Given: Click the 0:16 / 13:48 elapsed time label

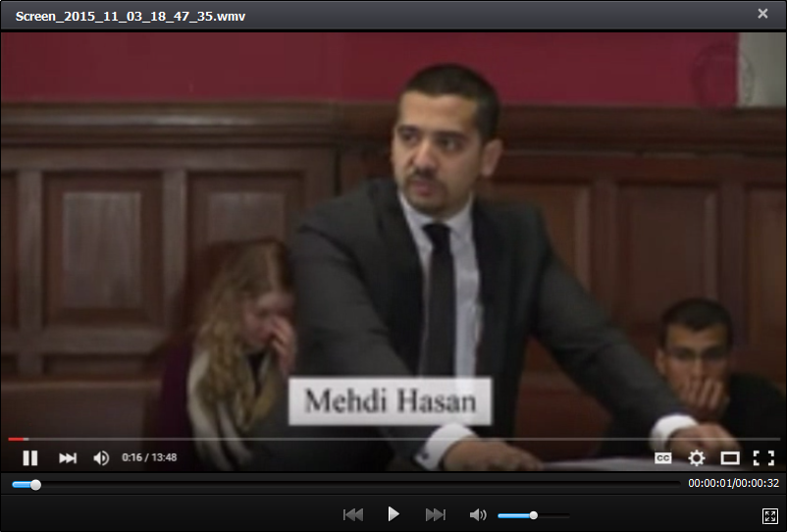Looking at the screenshot, I should pyautogui.click(x=149, y=457).
